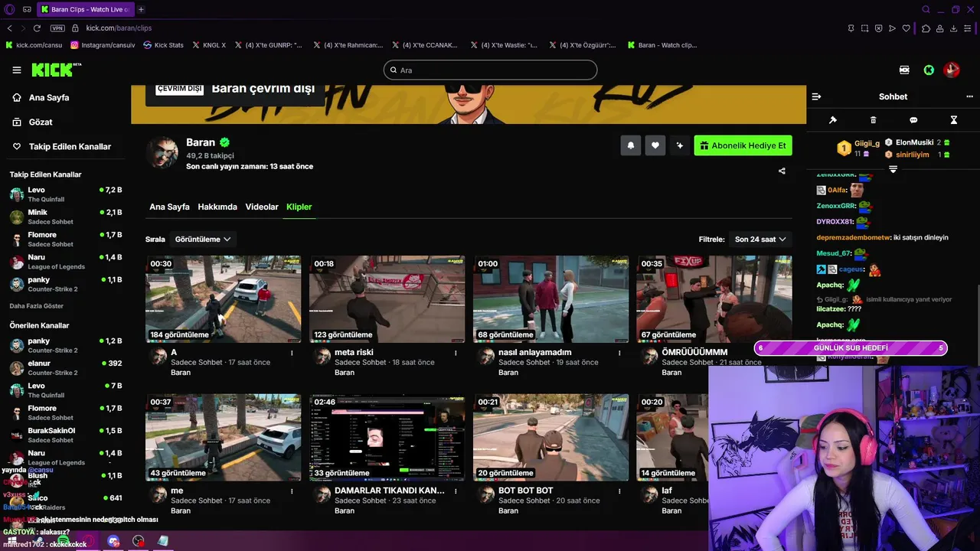
Task: Open BurakSakinOl in Önerilen Kanallar
Action: pos(66,435)
